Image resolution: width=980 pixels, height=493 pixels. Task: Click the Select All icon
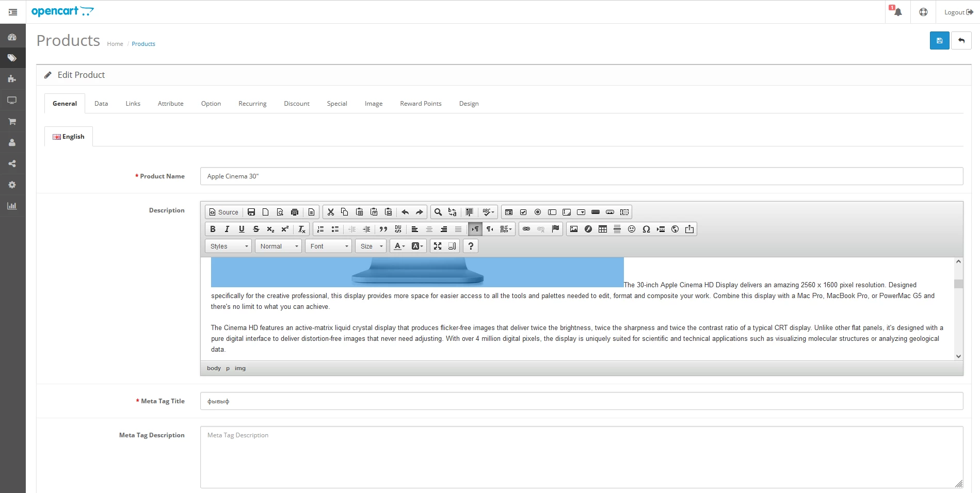(470, 212)
